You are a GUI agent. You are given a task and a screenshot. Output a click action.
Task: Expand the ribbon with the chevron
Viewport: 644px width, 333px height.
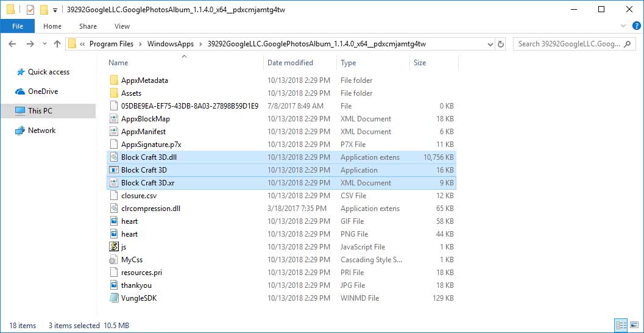pyautogui.click(x=624, y=26)
